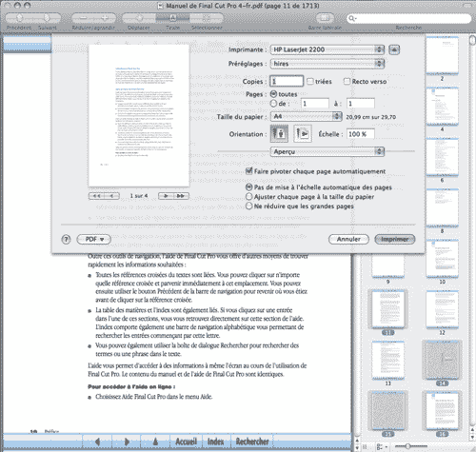Select page 16 thumbnail in sidebar
The image size is (476, 452).
pyautogui.click(x=442, y=411)
